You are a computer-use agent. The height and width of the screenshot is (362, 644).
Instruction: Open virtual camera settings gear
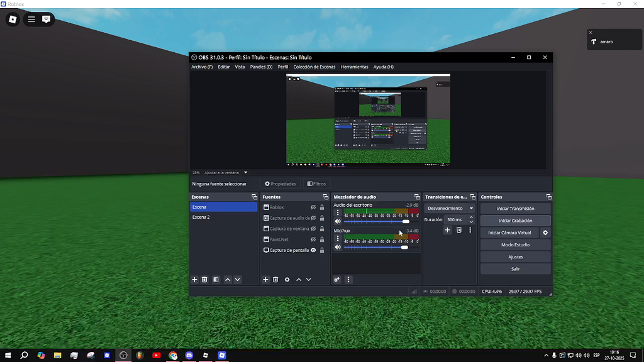tap(545, 233)
